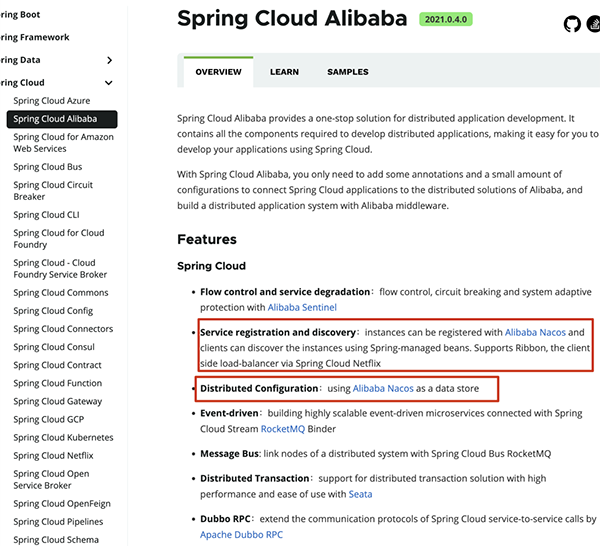Go to Spring Cloud Commons
Image resolution: width=600 pixels, height=546 pixels.
pyautogui.click(x=61, y=293)
